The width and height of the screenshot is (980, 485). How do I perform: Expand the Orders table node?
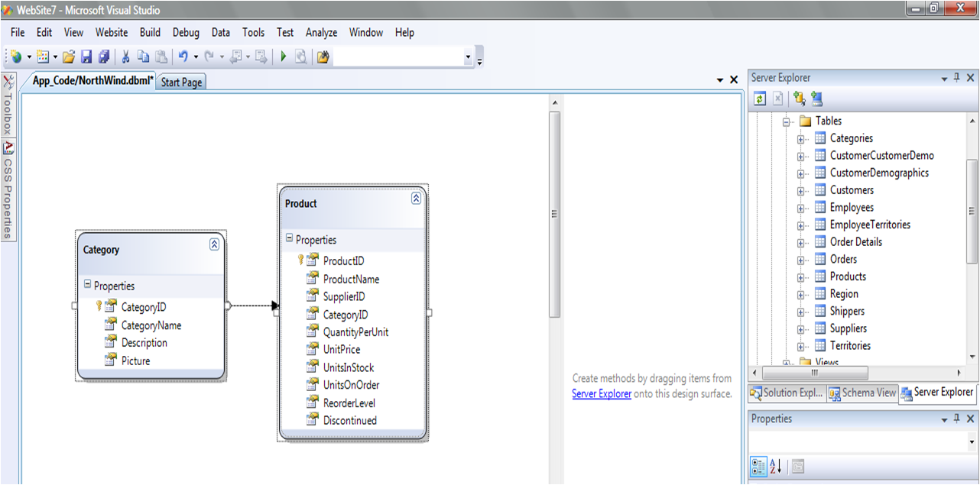tap(801, 260)
